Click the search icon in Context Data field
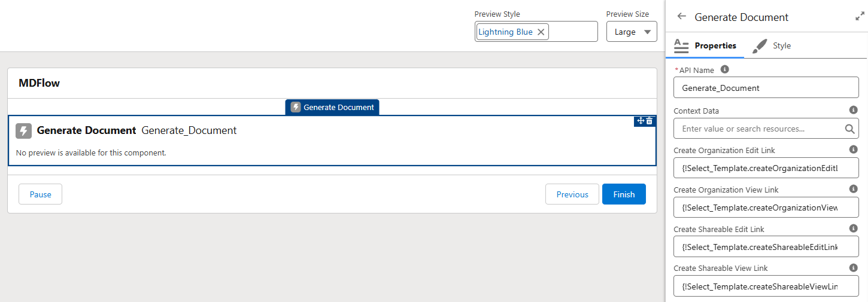This screenshot has width=868, height=302. tap(850, 129)
